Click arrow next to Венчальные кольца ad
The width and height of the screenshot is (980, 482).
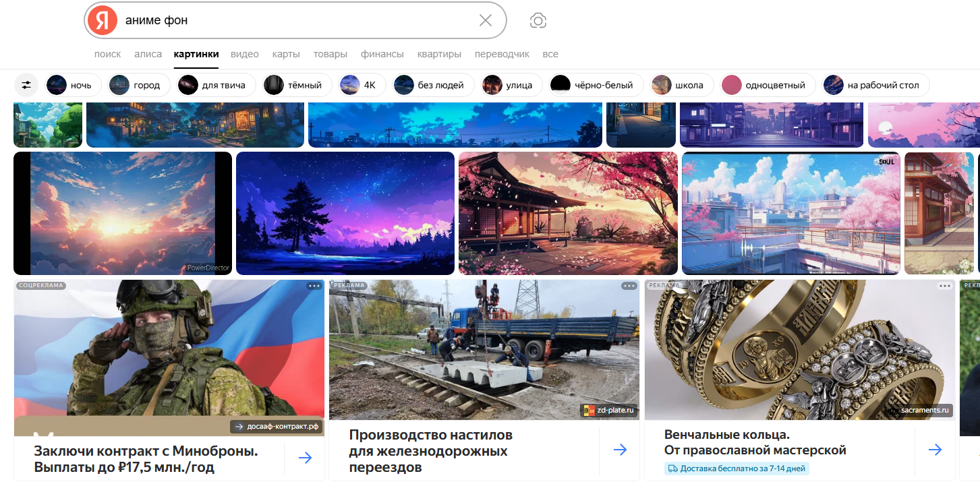935,450
